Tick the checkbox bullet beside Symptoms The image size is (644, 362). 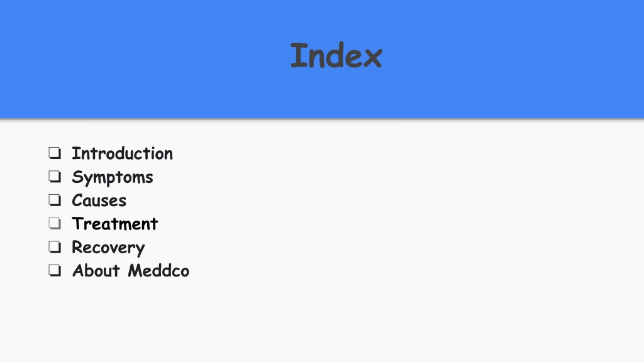coord(55,177)
